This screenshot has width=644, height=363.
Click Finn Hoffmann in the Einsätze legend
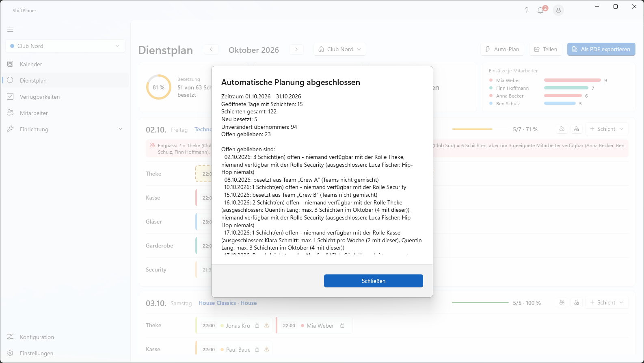pos(512,88)
